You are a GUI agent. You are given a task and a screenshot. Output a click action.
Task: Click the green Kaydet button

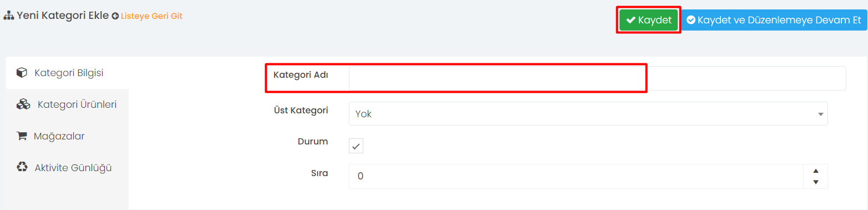tap(648, 20)
